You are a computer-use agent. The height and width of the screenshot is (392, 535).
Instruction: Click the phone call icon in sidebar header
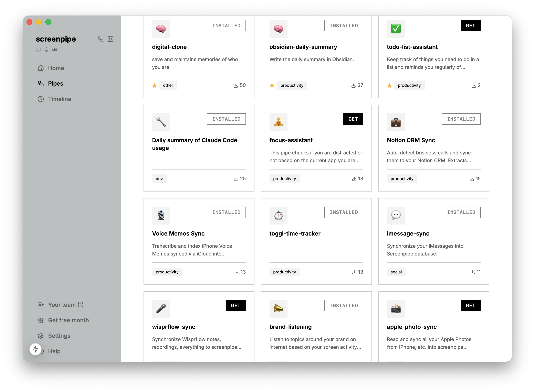click(101, 39)
